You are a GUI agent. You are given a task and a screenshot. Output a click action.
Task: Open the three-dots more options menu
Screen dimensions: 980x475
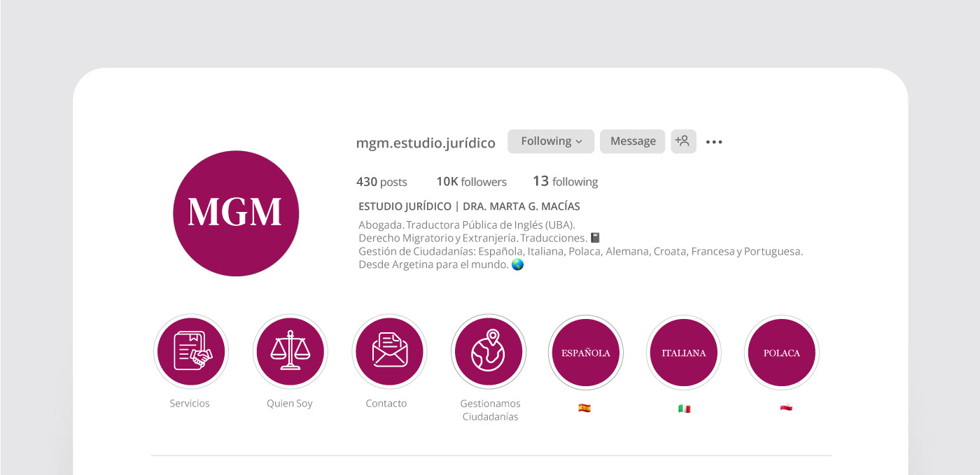(x=714, y=142)
